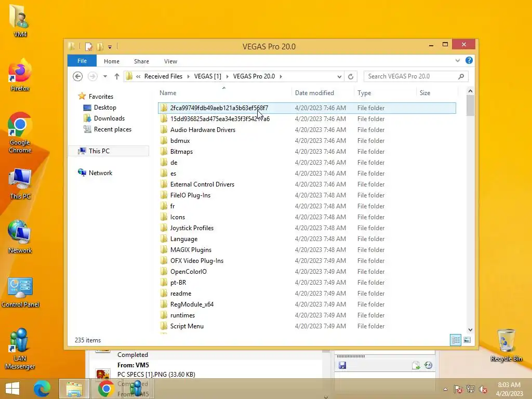
Task: Select the Audio Hardware Drivers folder
Action: tap(307, 129)
